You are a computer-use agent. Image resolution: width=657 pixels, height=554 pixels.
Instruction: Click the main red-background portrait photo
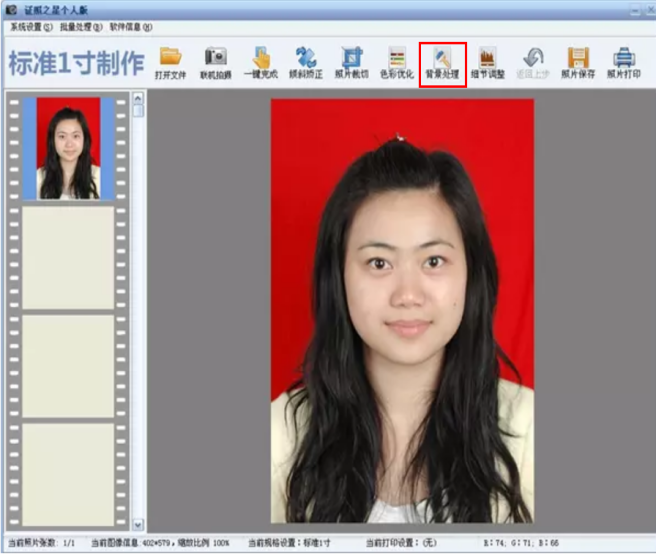402,311
